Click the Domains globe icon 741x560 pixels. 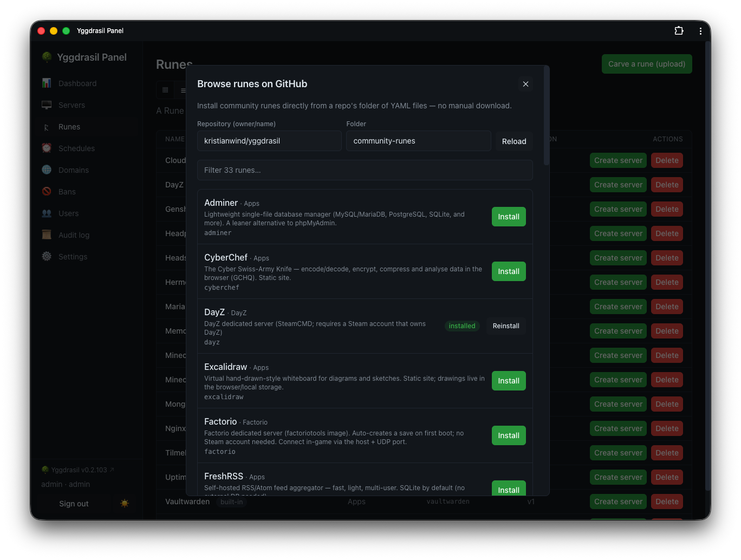pyautogui.click(x=47, y=170)
